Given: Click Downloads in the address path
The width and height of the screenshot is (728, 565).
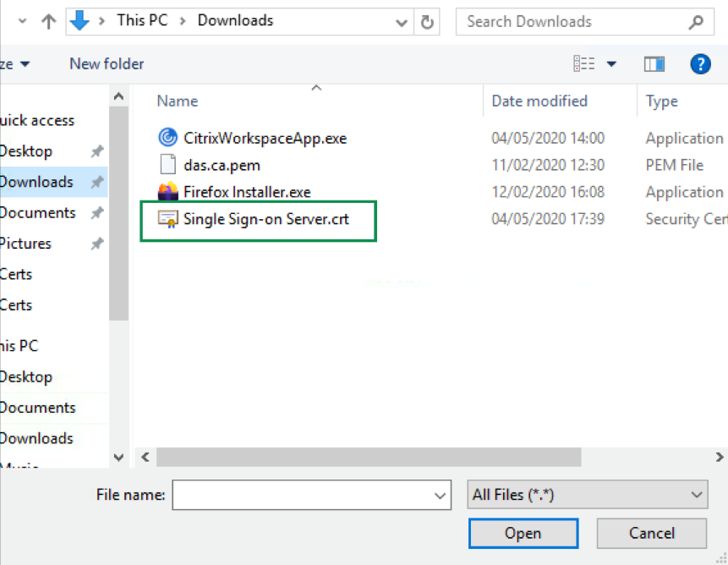Looking at the screenshot, I should pos(235,20).
